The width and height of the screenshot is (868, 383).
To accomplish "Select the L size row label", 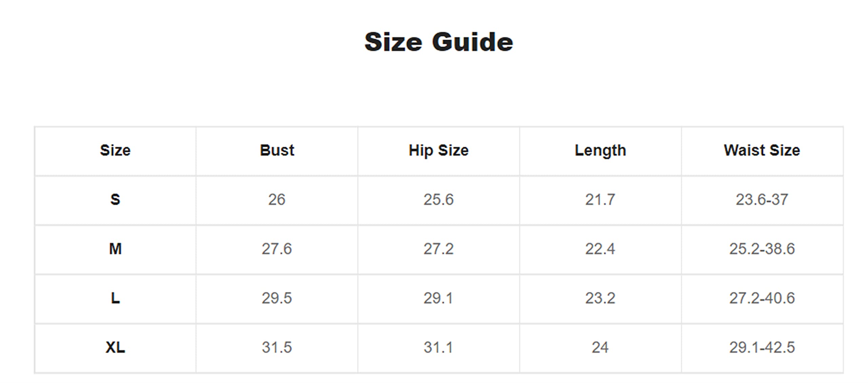I will coord(115,298).
